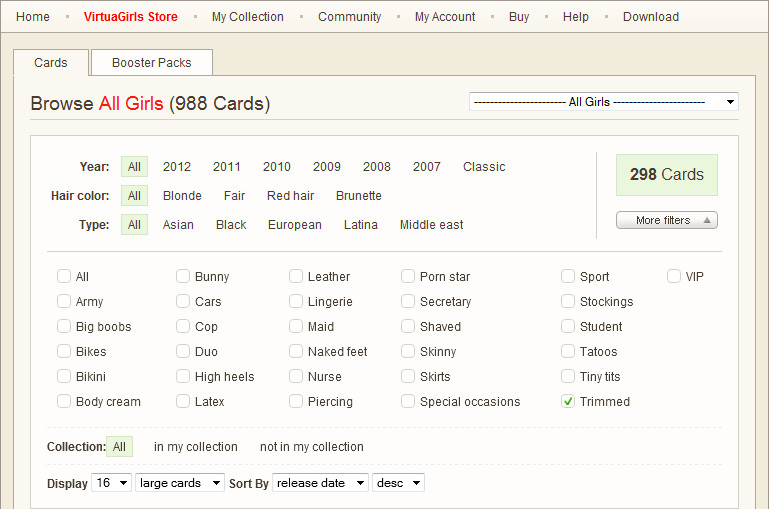Screen dimensions: 769x509
Task: Select All in the Type row
Action: [x=134, y=225]
